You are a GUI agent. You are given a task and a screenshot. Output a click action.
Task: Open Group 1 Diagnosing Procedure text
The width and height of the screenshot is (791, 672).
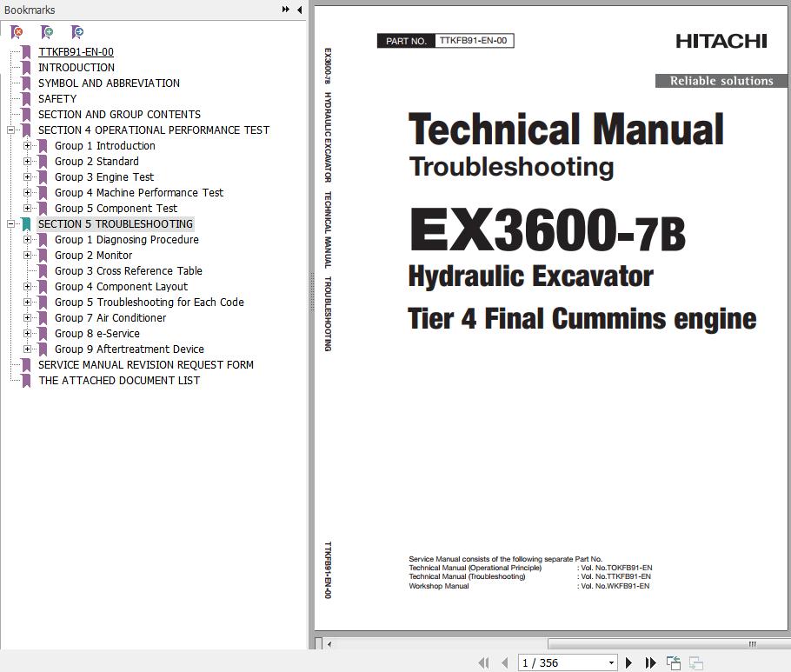[127, 240]
